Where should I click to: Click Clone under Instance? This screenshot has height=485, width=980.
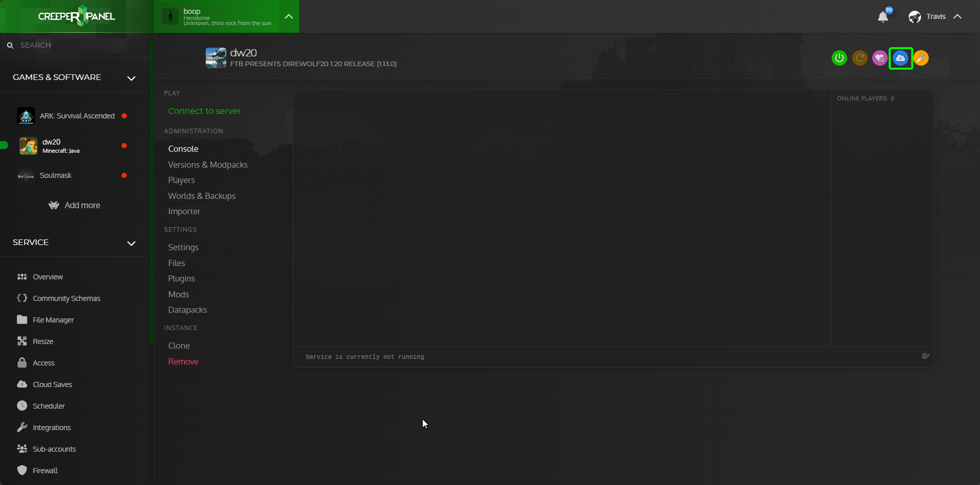[179, 346]
